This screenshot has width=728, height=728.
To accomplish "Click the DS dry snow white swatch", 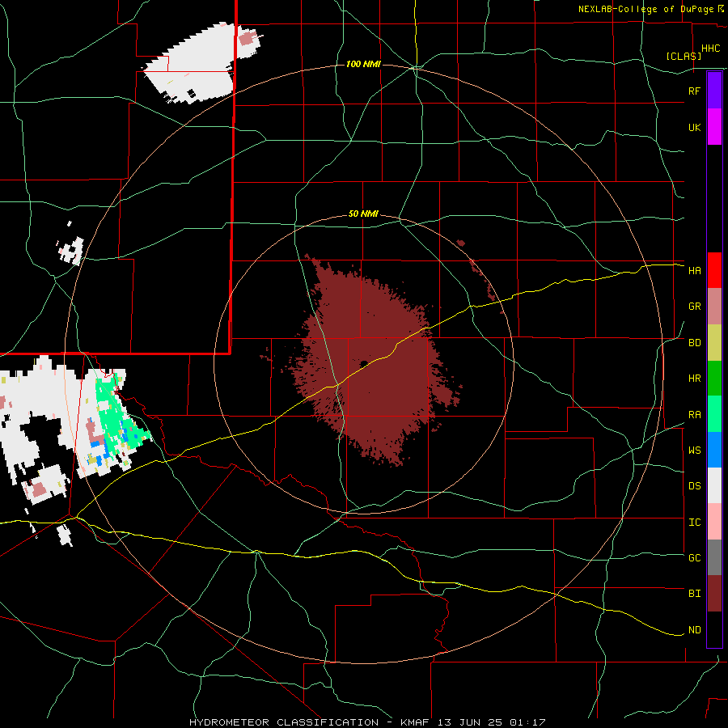I will click(714, 485).
